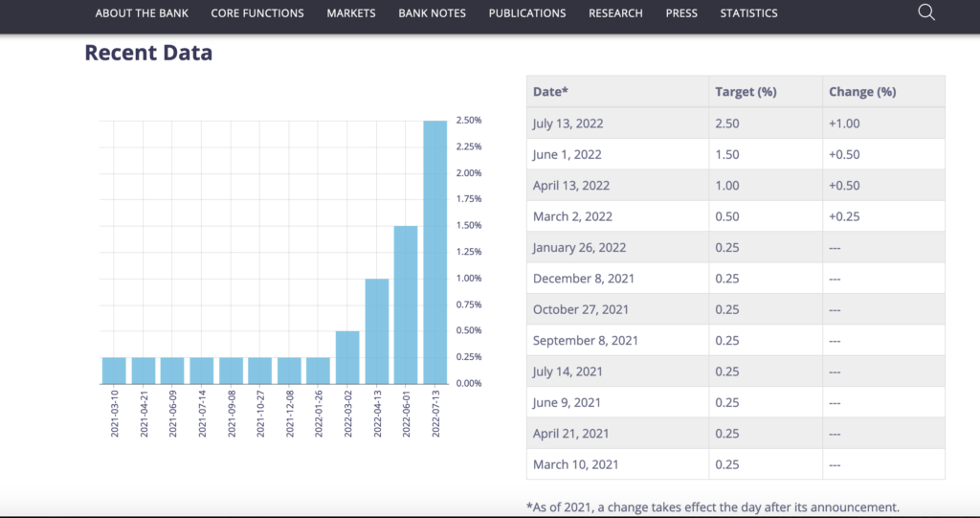Click the 2022-04-13 chart bar
The width and height of the screenshot is (980, 518).
pos(377,331)
